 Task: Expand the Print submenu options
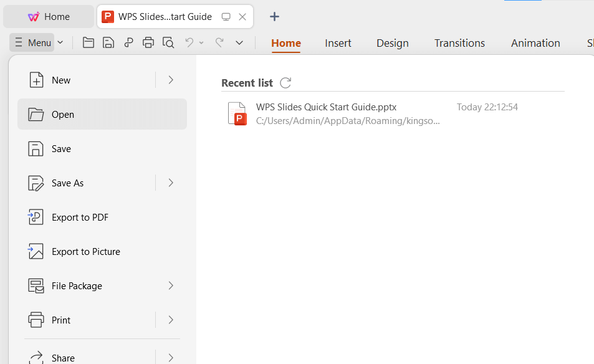170,320
